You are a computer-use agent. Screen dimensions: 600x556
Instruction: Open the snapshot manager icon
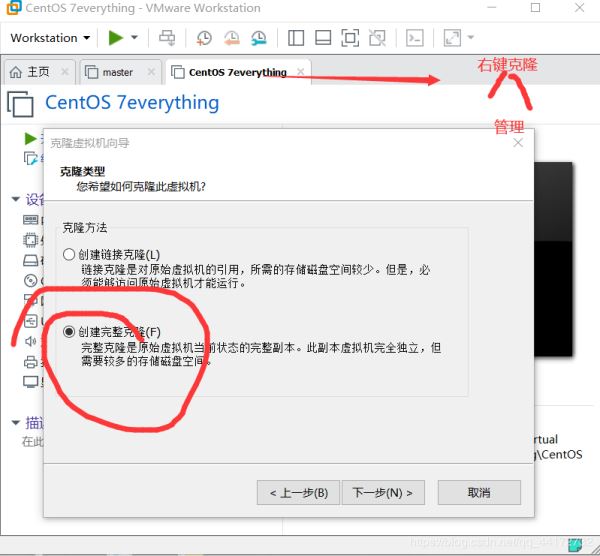tap(259, 38)
